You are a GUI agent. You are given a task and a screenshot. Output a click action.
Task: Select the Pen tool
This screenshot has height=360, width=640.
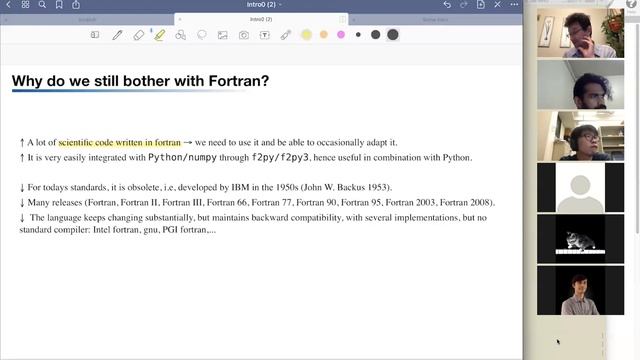(117, 35)
